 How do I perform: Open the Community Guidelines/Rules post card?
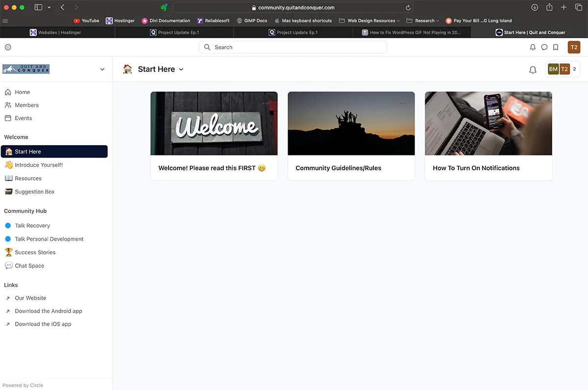pos(351,136)
